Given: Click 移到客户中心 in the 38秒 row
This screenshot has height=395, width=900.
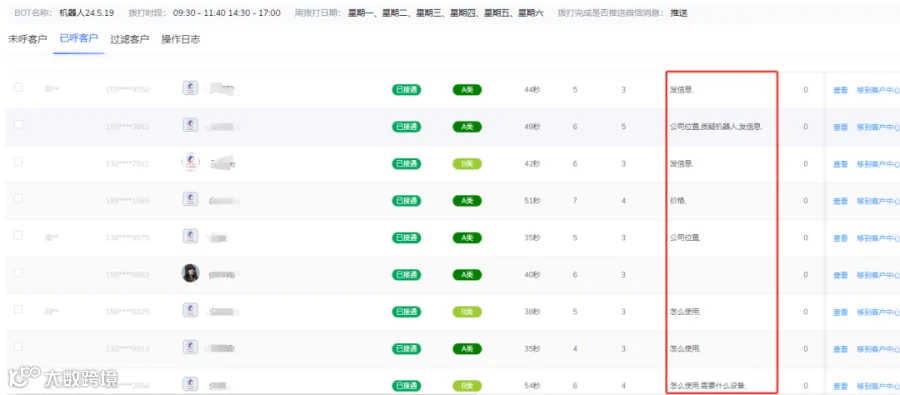Looking at the screenshot, I should (x=878, y=312).
